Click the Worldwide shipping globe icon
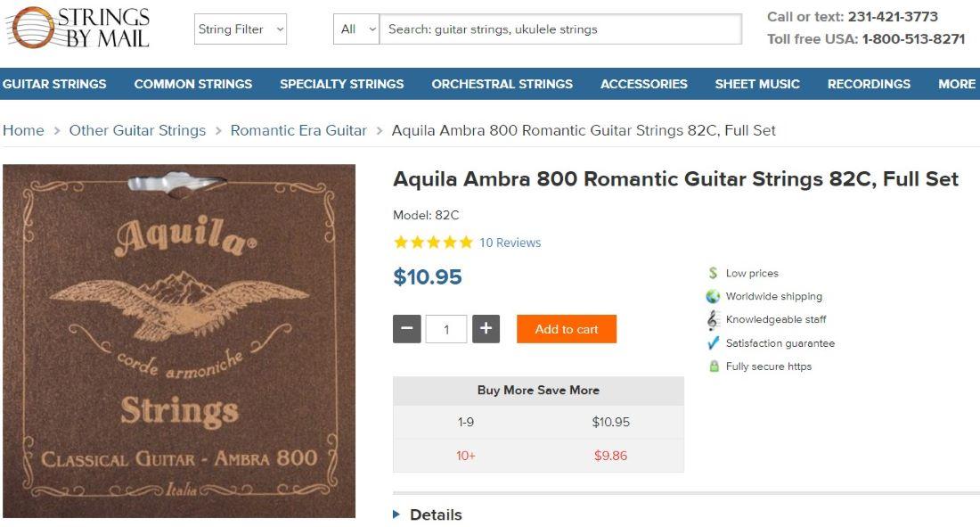This screenshot has width=980, height=527. coord(713,296)
